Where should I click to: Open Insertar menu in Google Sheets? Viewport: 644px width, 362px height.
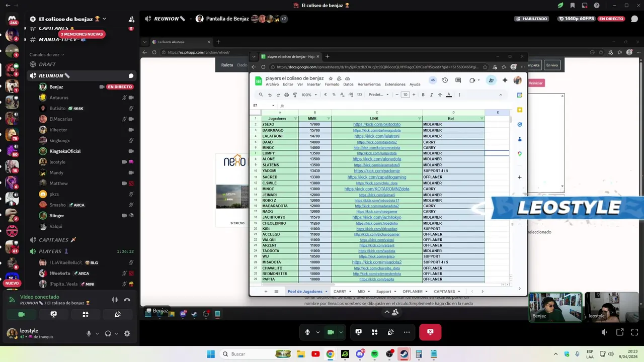click(x=314, y=84)
